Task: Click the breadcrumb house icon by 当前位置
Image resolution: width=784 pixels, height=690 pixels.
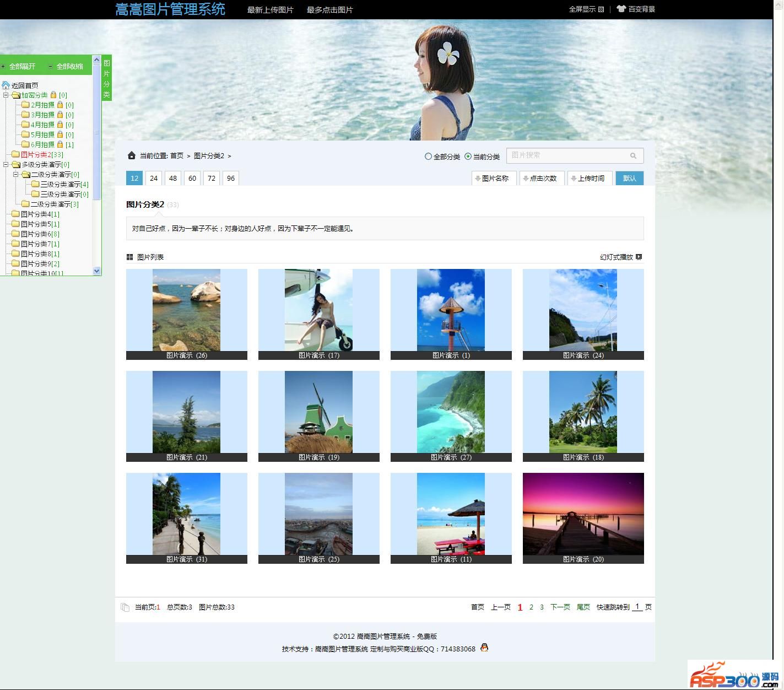Action: (x=131, y=155)
